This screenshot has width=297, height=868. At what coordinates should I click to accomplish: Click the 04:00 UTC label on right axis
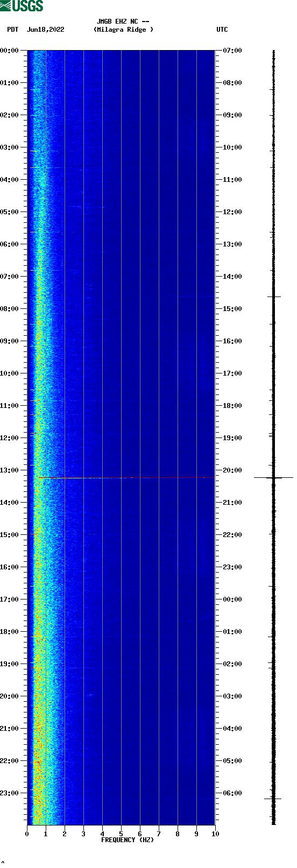point(232,729)
